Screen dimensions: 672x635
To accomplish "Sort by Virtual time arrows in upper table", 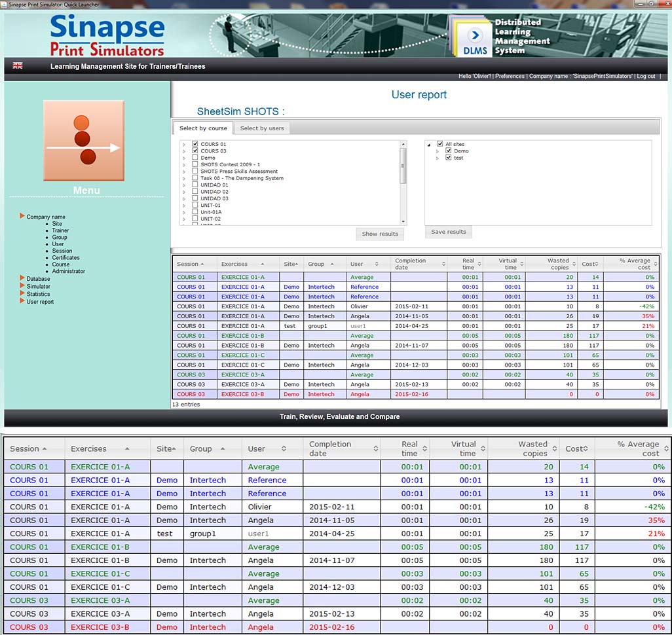I will (521, 264).
